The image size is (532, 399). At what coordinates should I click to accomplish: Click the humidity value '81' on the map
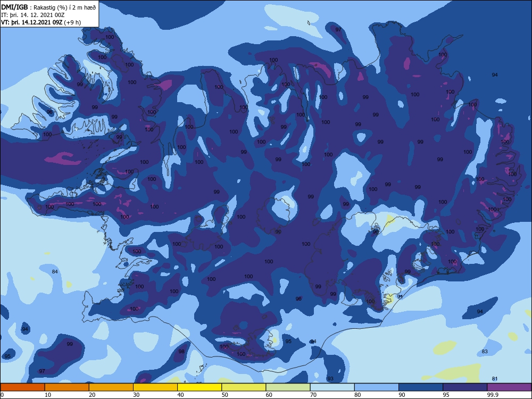(x=495, y=379)
